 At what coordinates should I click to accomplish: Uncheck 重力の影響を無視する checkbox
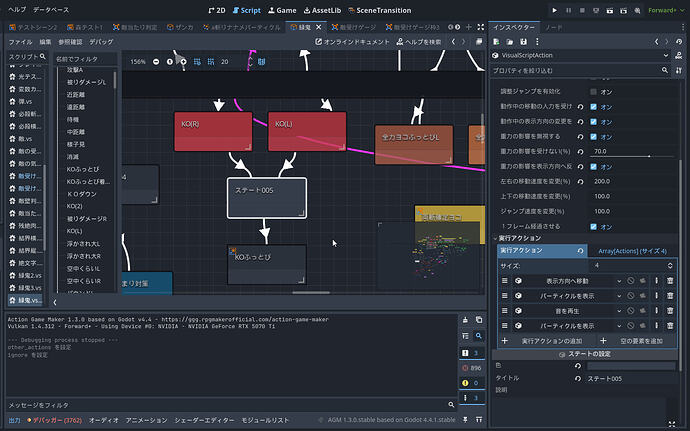click(x=593, y=136)
